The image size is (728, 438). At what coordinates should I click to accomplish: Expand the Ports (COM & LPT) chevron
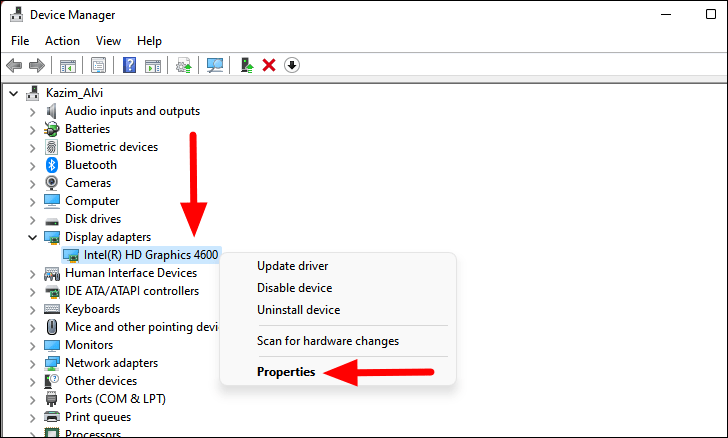click(x=32, y=400)
